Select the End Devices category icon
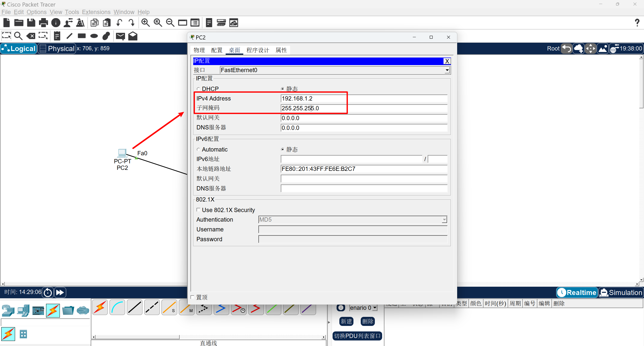 click(23, 311)
